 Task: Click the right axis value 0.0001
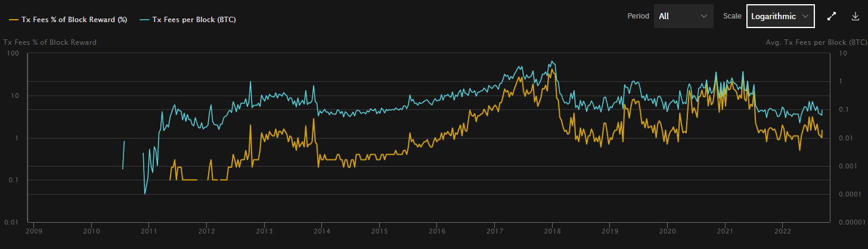(849, 194)
